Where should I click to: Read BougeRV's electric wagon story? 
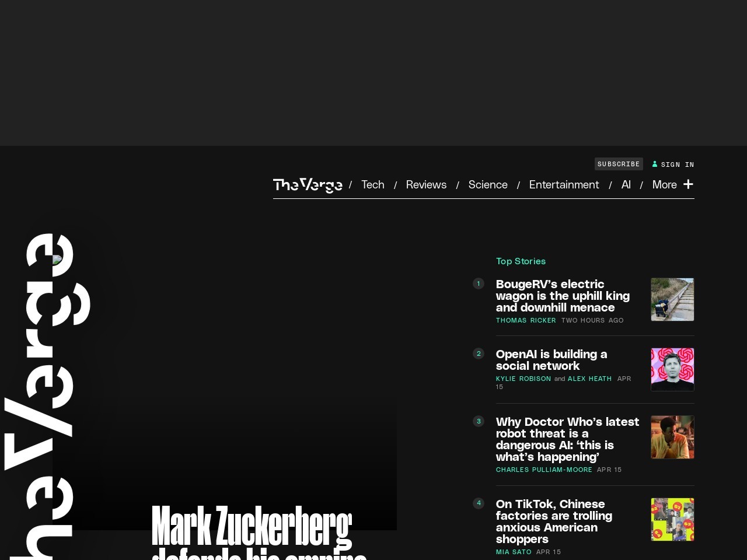[x=563, y=296]
